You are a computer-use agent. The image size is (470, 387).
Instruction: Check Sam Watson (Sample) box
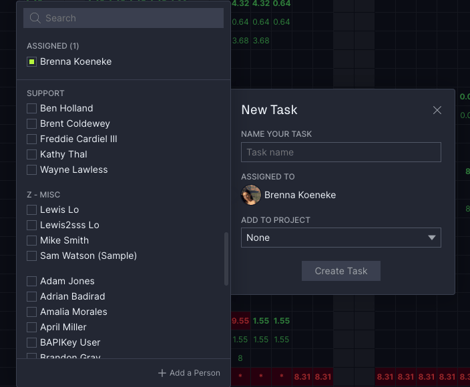(32, 256)
